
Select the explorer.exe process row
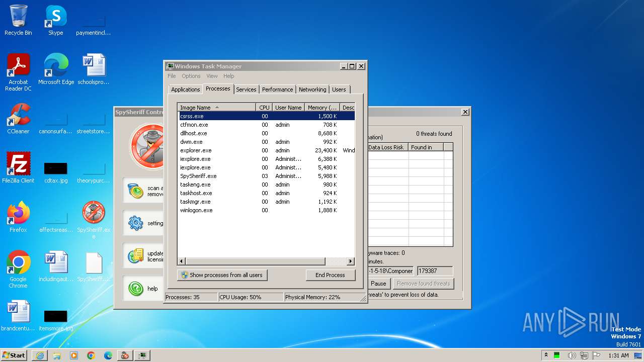pyautogui.click(x=267, y=150)
